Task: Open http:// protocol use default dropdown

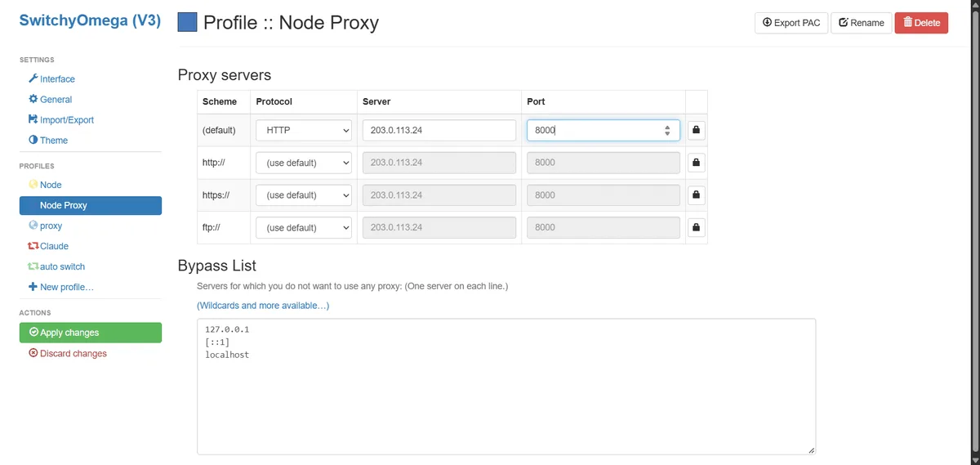Action: (x=304, y=163)
